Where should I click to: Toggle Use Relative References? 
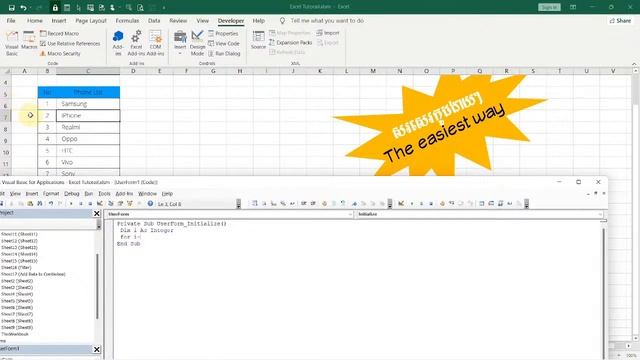(x=70, y=43)
